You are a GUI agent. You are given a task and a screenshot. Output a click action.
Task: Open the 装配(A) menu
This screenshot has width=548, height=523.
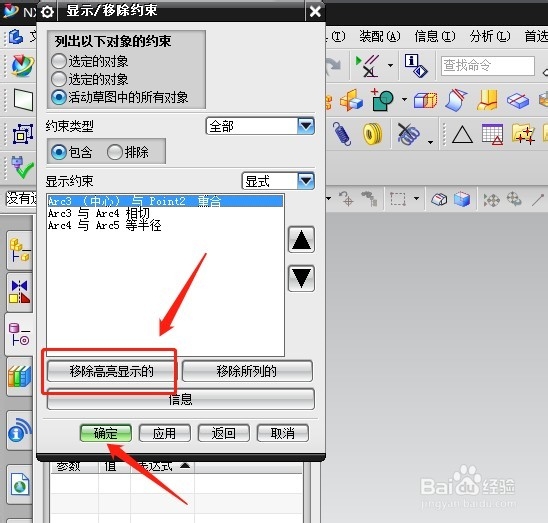(380, 36)
